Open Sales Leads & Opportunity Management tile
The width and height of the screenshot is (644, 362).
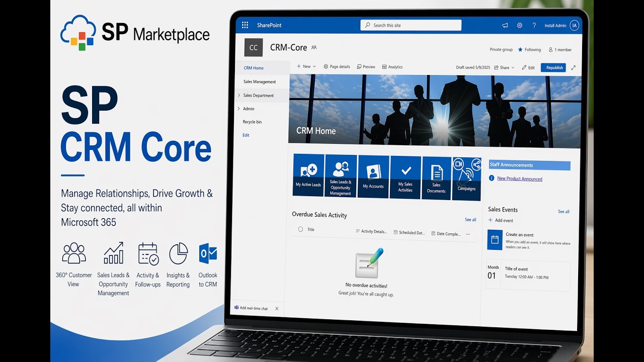[x=341, y=176]
